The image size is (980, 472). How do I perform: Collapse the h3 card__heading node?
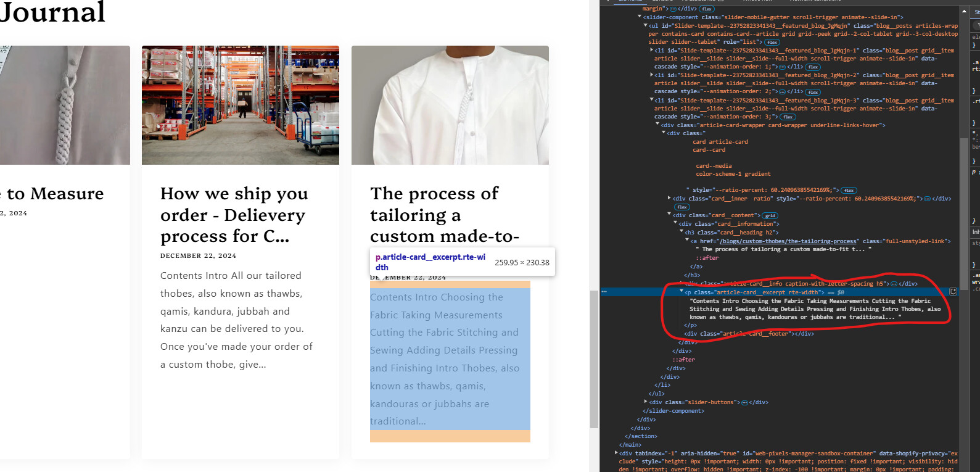(x=681, y=232)
